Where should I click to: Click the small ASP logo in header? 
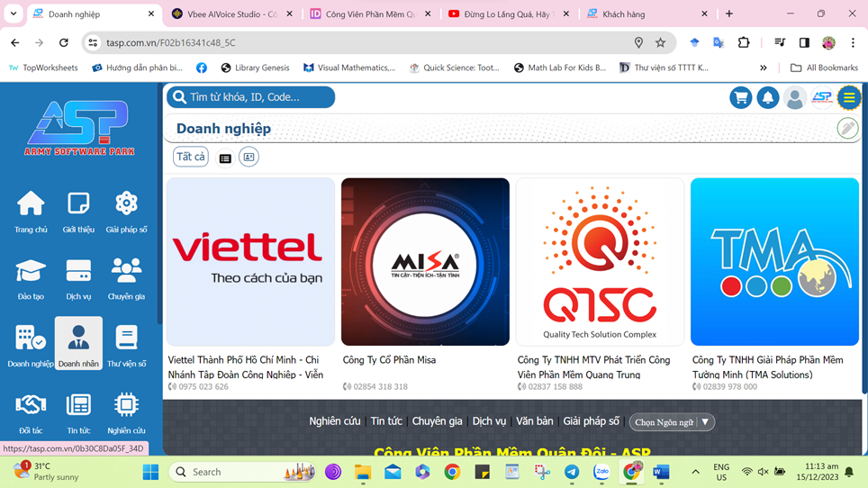pyautogui.click(x=822, y=98)
